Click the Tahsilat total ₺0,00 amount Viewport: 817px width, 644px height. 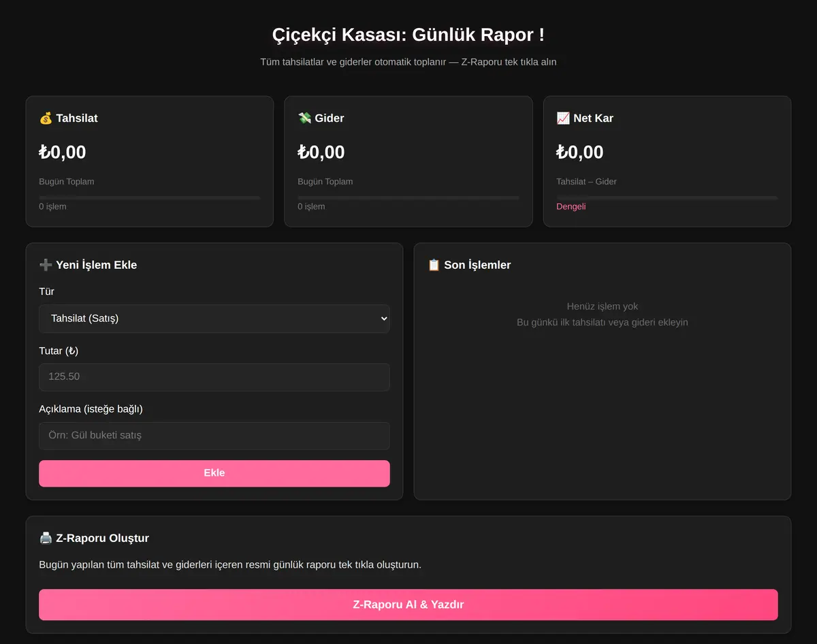point(63,152)
